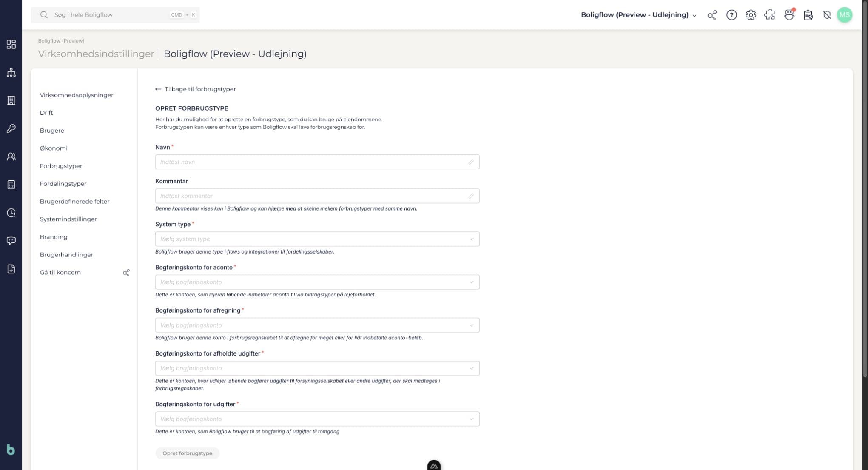This screenshot has width=868, height=470.
Task: Select Økonomi in settings menu
Action: [x=54, y=148]
